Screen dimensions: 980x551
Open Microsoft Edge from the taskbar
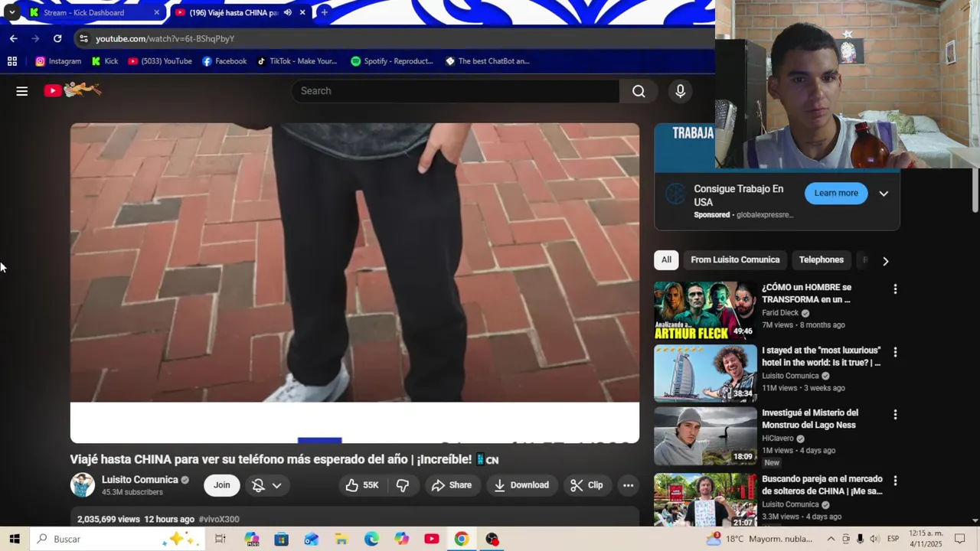(x=371, y=539)
